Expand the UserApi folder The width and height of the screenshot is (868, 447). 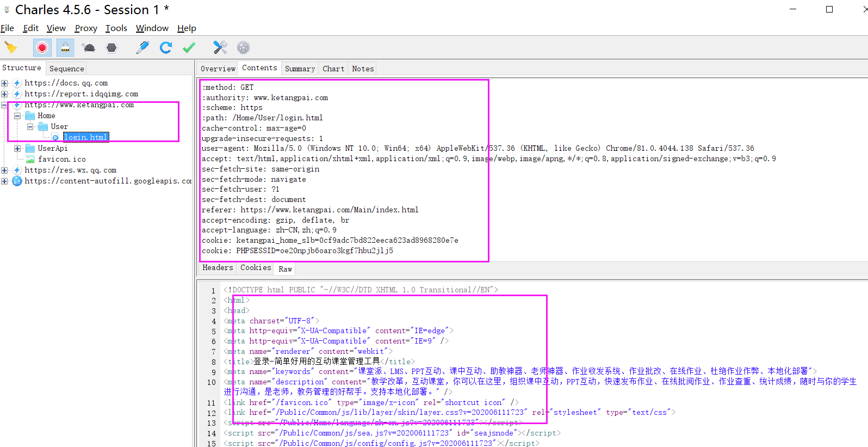click(17, 149)
